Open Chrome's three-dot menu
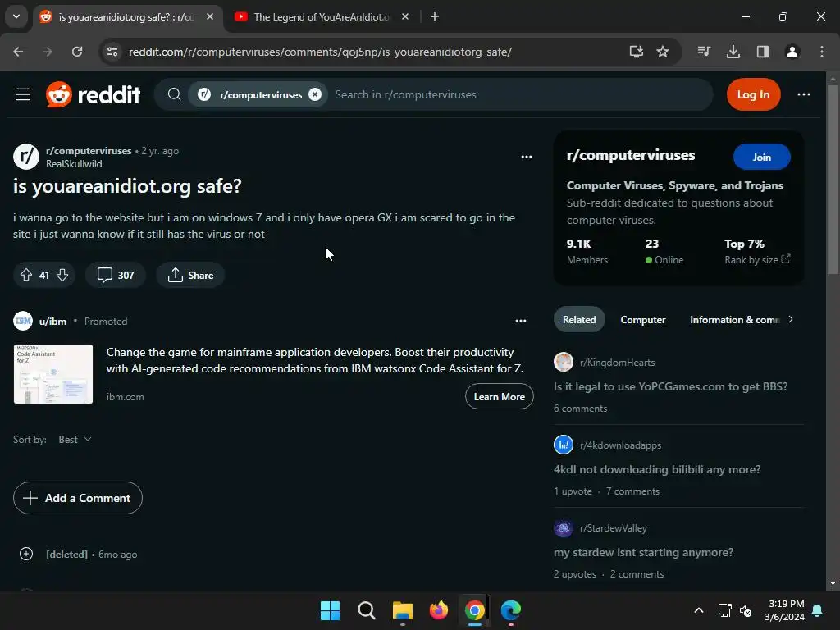The width and height of the screenshot is (840, 630). pyautogui.click(x=822, y=52)
